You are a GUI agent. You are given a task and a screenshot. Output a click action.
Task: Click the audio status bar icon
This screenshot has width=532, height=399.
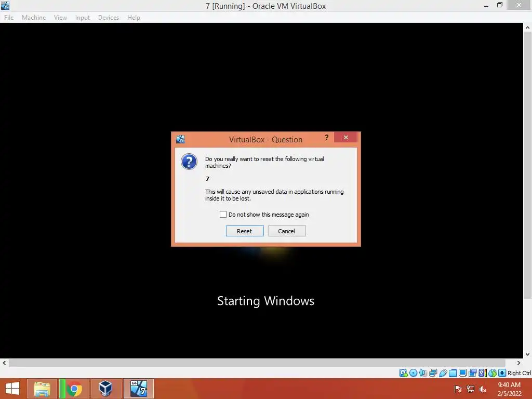tap(423, 373)
